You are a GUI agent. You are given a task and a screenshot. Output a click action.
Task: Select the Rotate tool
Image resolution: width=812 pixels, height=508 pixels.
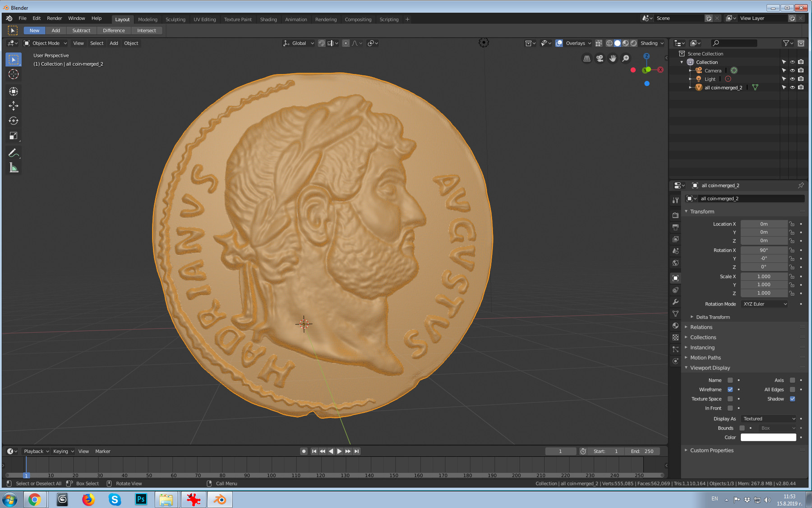tap(14, 121)
